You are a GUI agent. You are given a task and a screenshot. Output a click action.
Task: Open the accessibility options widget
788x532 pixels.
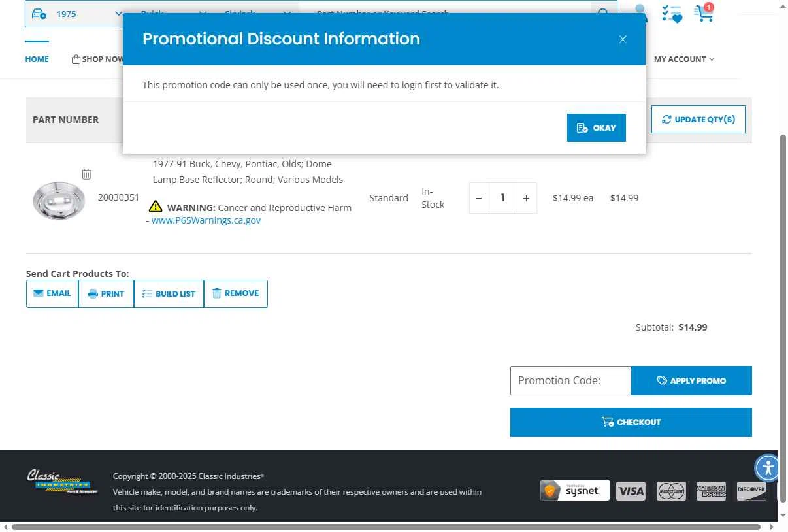tap(768, 467)
